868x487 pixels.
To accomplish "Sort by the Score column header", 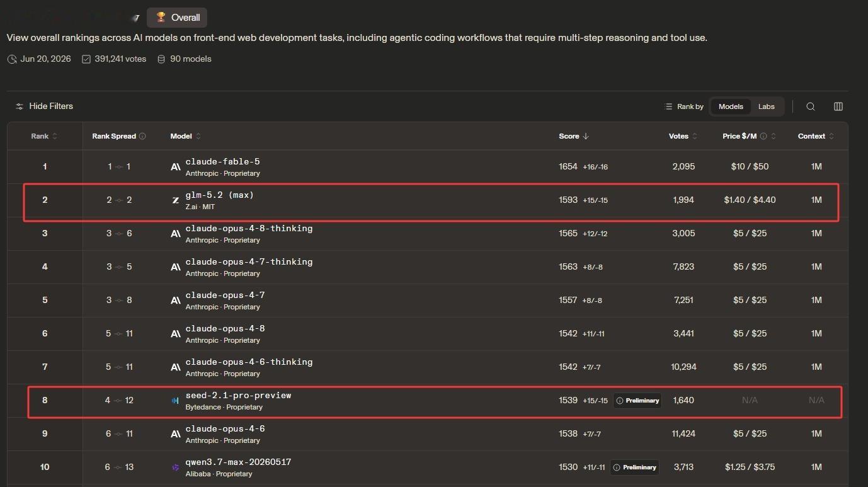I will point(574,136).
